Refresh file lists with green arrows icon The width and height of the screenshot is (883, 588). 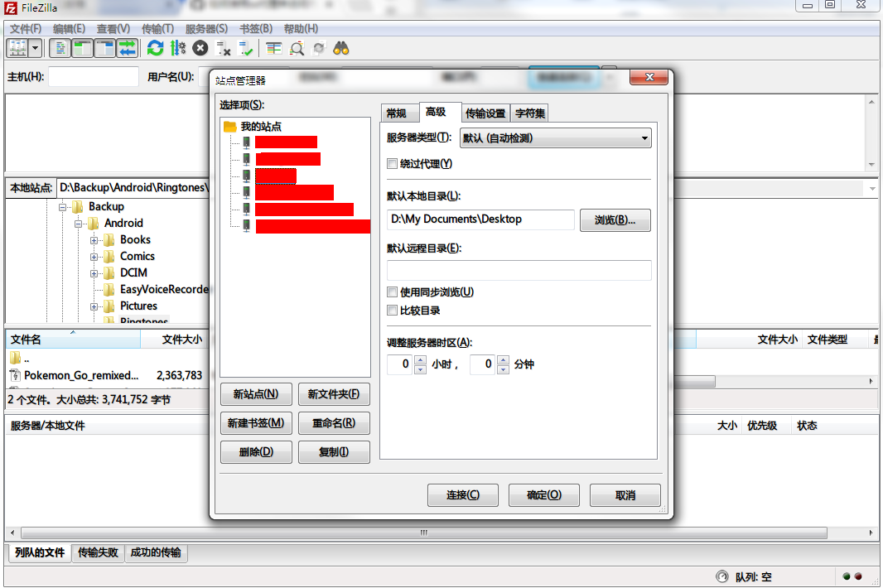(x=156, y=48)
